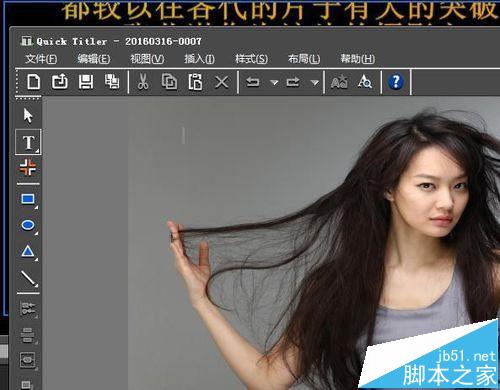
Task: Open Help with the question mark icon
Action: tap(396, 82)
